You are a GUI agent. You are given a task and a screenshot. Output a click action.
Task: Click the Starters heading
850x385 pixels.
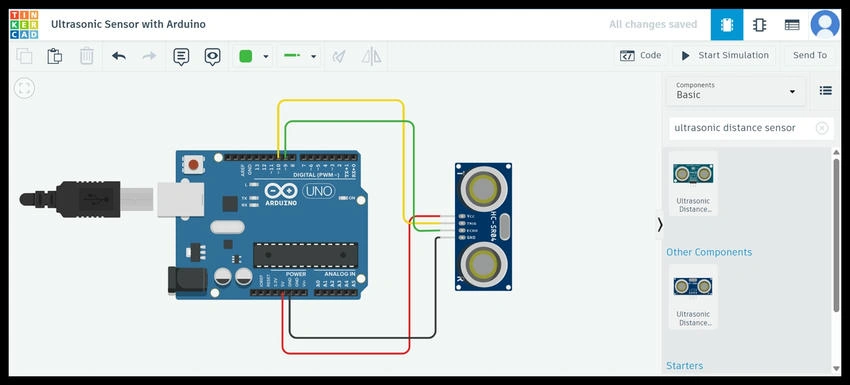(685, 366)
